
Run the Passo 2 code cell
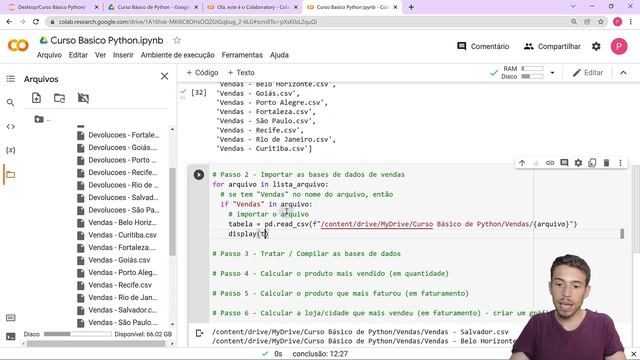pyautogui.click(x=199, y=175)
